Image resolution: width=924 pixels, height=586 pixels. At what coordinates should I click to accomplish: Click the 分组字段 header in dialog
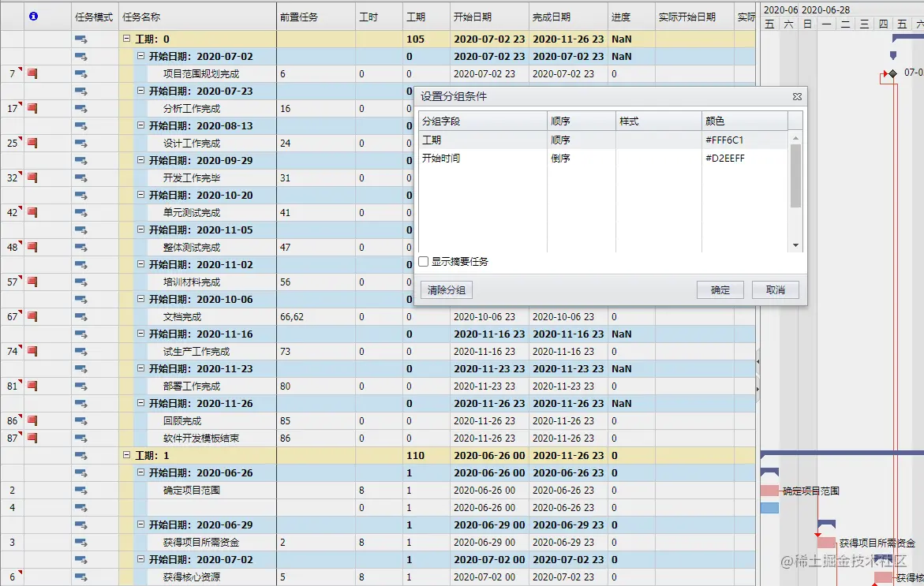483,121
